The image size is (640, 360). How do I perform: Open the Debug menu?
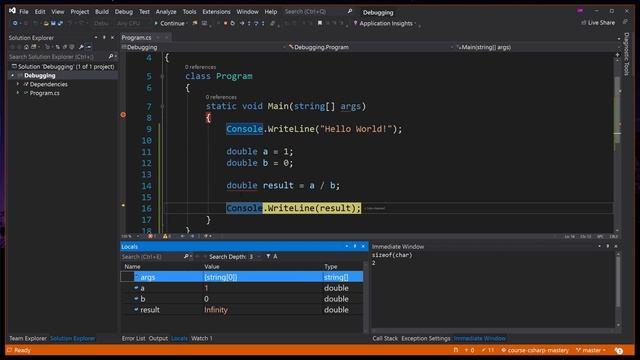coord(124,11)
